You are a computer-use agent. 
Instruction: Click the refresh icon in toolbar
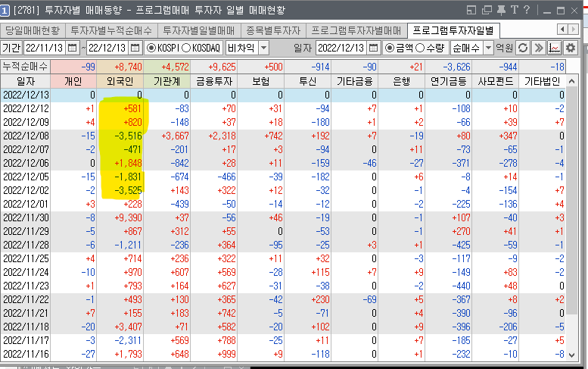[523, 48]
